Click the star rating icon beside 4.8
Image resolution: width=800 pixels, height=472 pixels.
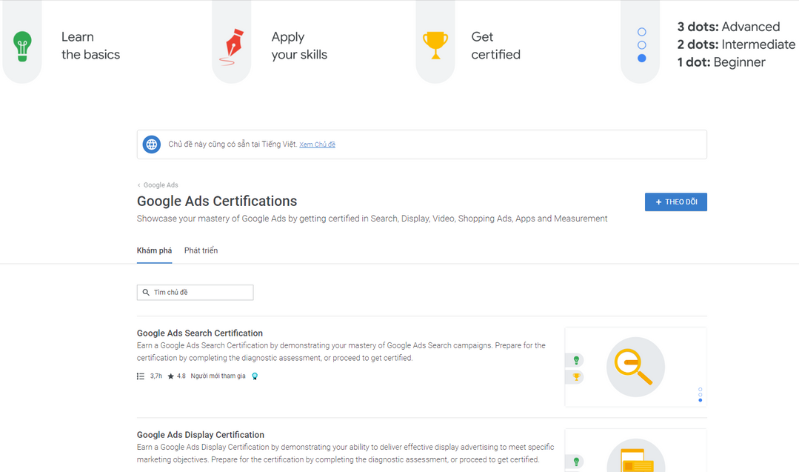170,376
